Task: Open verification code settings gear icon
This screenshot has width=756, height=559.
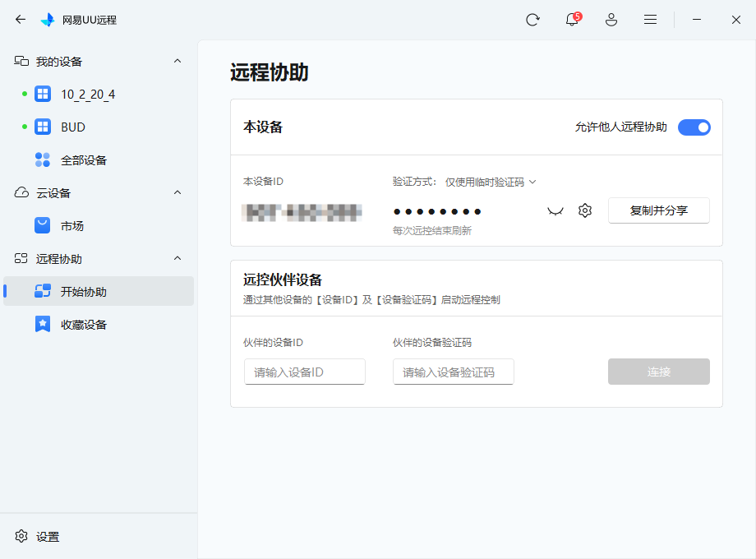Action: [x=584, y=210]
